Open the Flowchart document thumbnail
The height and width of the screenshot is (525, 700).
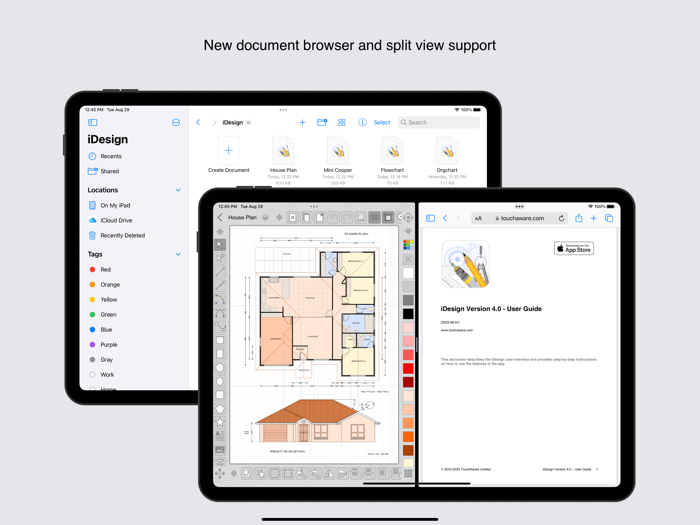tap(392, 151)
